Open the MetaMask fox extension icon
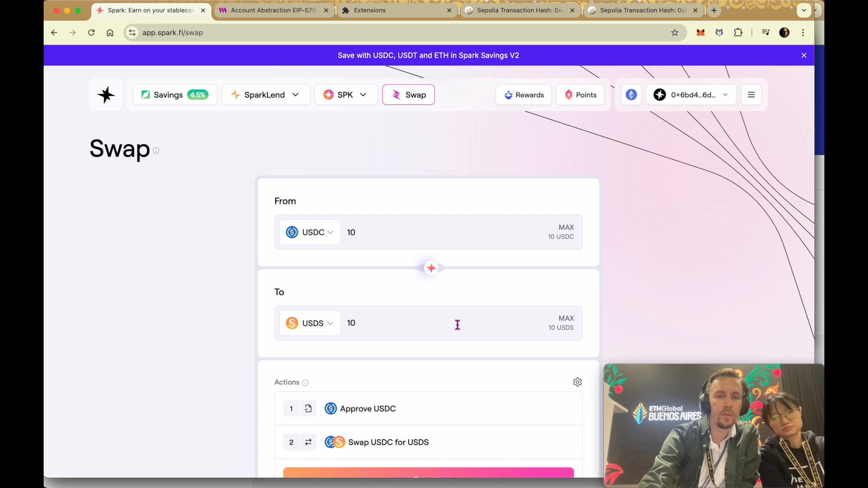The width and height of the screenshot is (868, 488). pyautogui.click(x=700, y=33)
